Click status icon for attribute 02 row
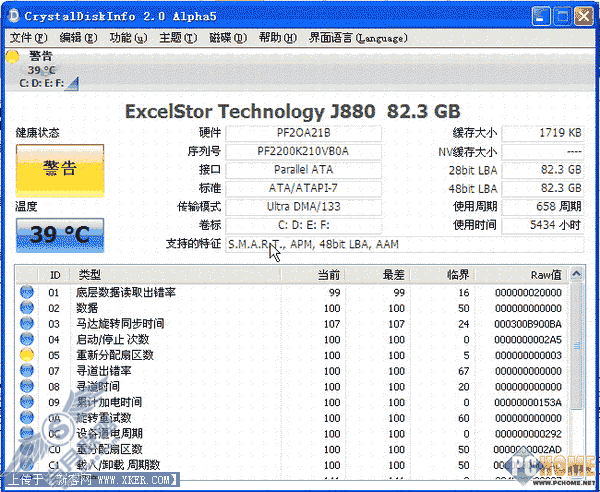The image size is (600, 492). click(27, 308)
